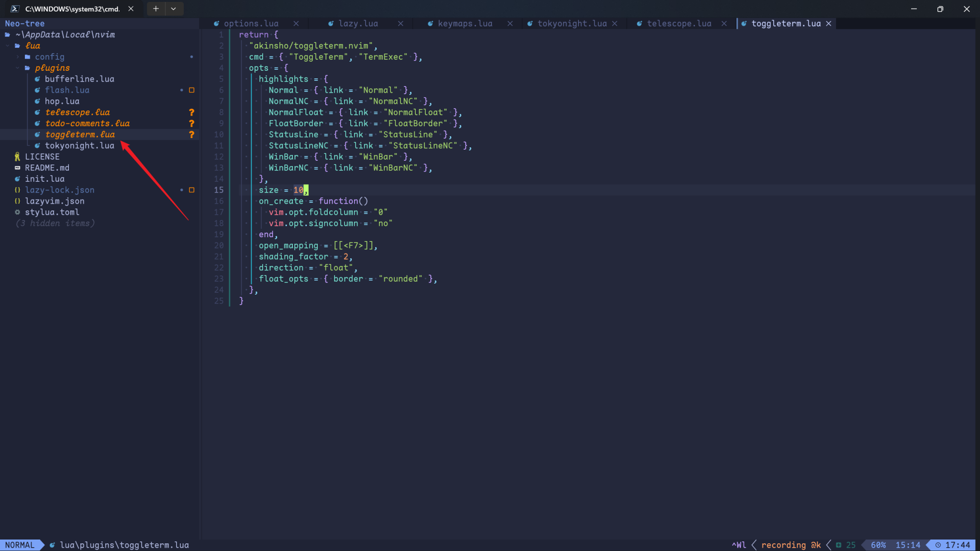
Task: Click the Lua icon on the toggleterm.lua tab
Action: tap(745, 23)
